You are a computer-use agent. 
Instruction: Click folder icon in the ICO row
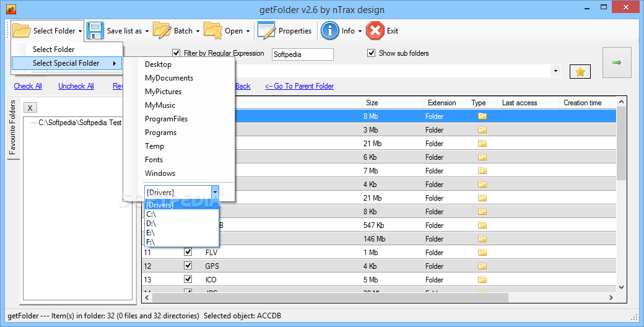pyautogui.click(x=482, y=279)
